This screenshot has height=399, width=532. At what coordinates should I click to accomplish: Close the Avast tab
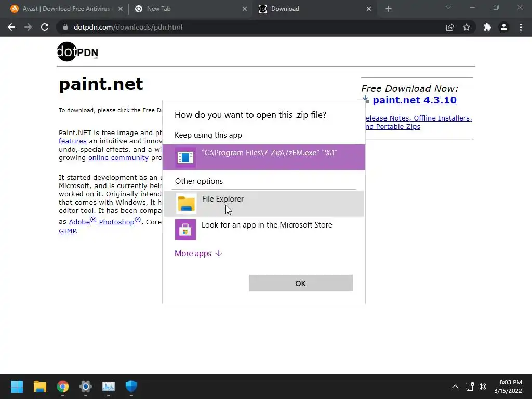pyautogui.click(x=121, y=9)
